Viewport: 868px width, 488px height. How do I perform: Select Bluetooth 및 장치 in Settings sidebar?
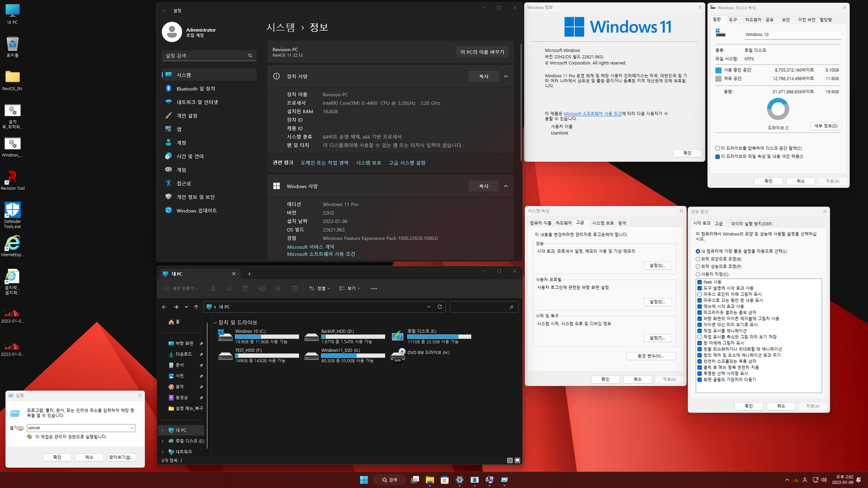209,89
